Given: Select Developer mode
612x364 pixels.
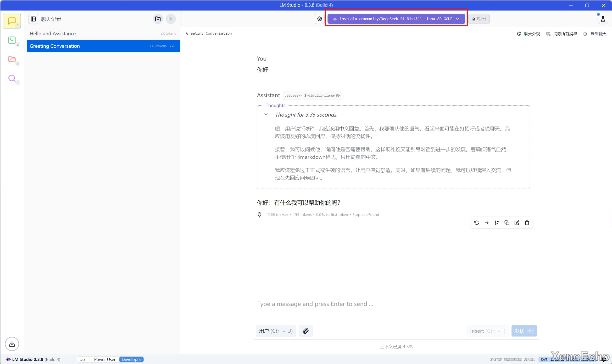Looking at the screenshot, I should [131, 359].
